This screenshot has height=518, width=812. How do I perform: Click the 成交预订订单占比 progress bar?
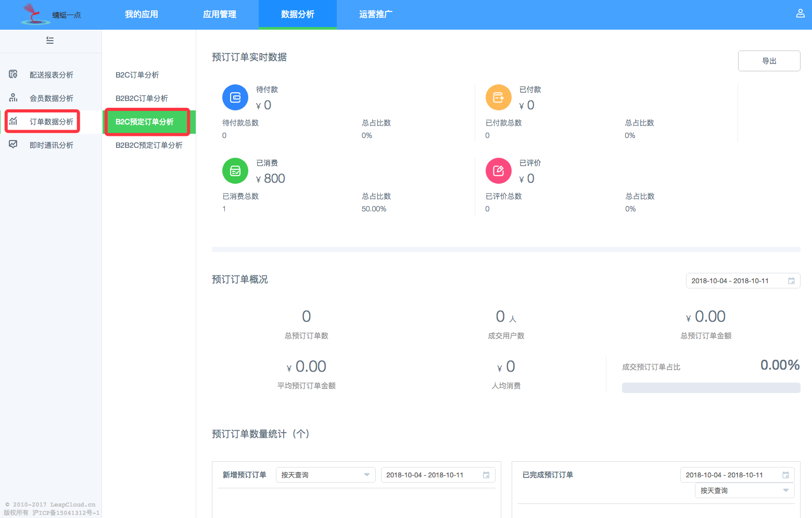click(x=711, y=388)
